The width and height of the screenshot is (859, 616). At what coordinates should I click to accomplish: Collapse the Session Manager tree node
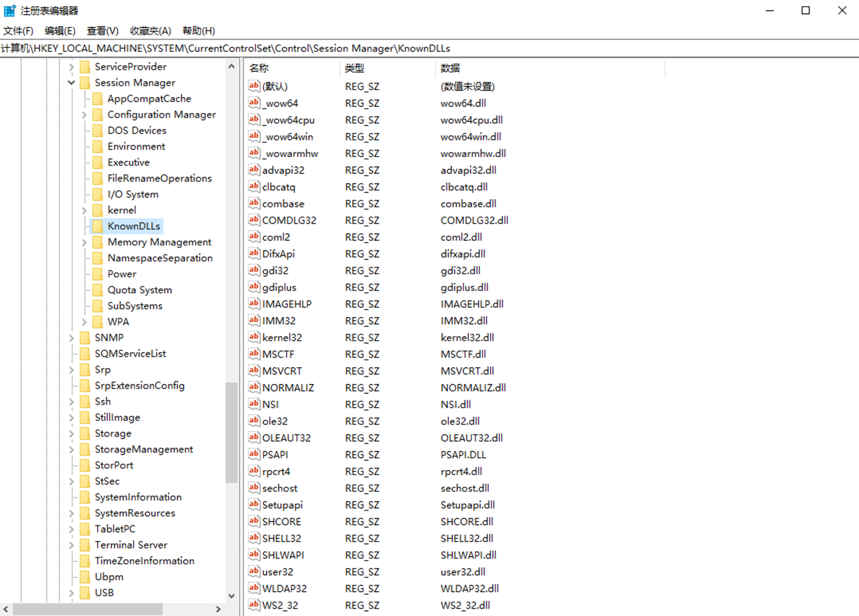click(x=72, y=82)
